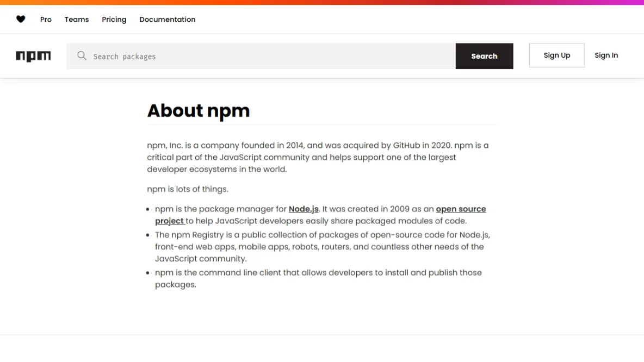Follow the Node.js link
The height and width of the screenshot is (362, 644).
tap(303, 209)
